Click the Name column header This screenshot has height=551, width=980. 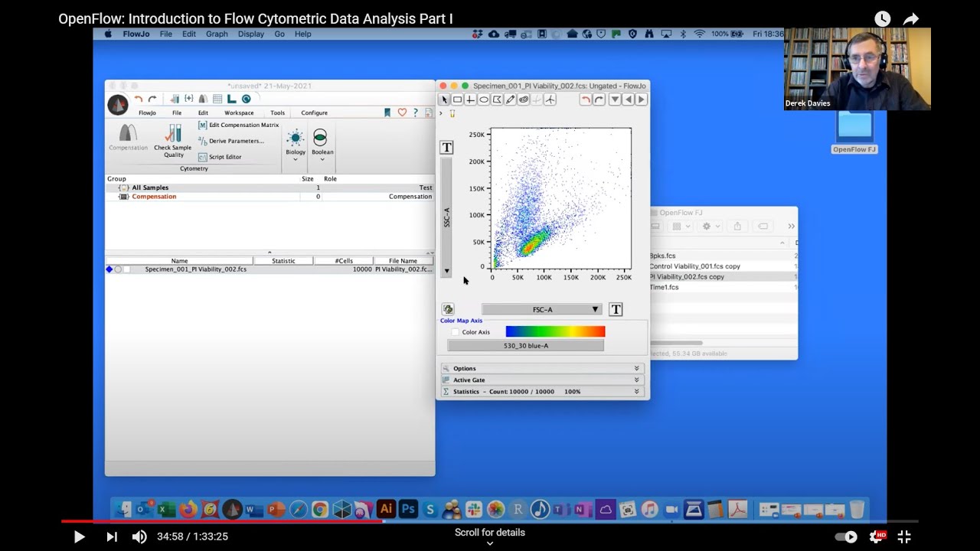(x=179, y=261)
